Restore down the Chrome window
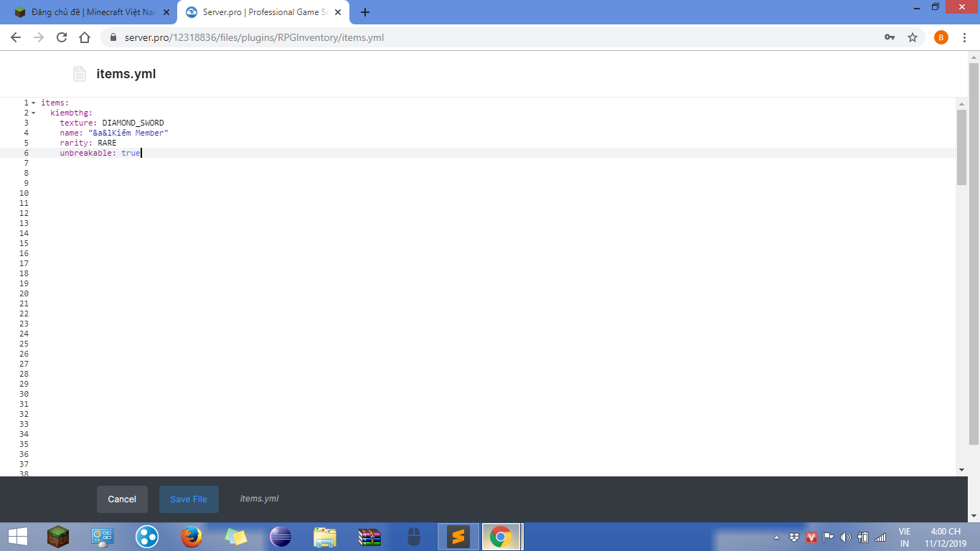This screenshot has width=980, height=551. [x=936, y=7]
